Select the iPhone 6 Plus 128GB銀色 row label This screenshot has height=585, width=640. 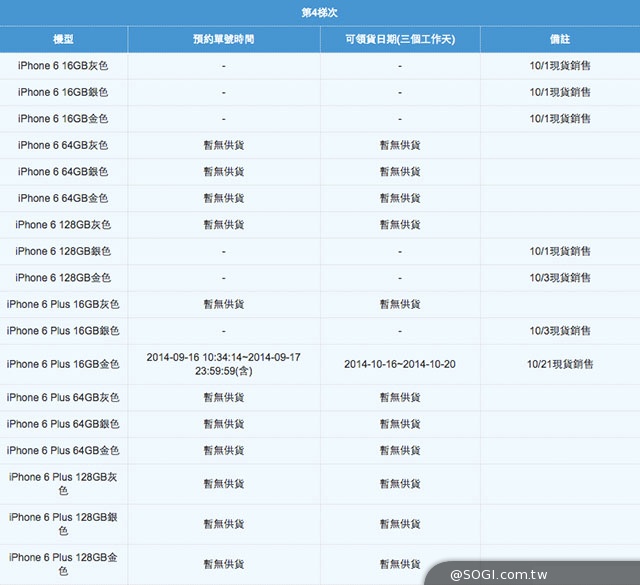point(63,524)
